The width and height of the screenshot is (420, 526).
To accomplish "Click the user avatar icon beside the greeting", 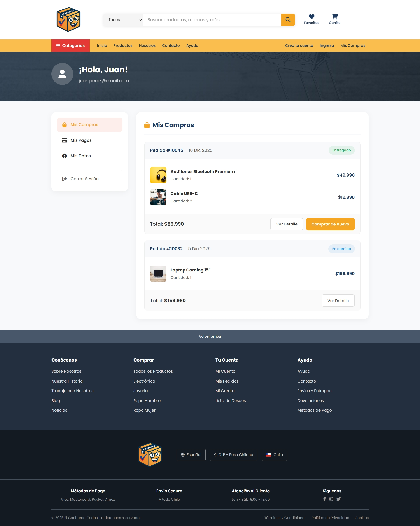I will tap(62, 74).
